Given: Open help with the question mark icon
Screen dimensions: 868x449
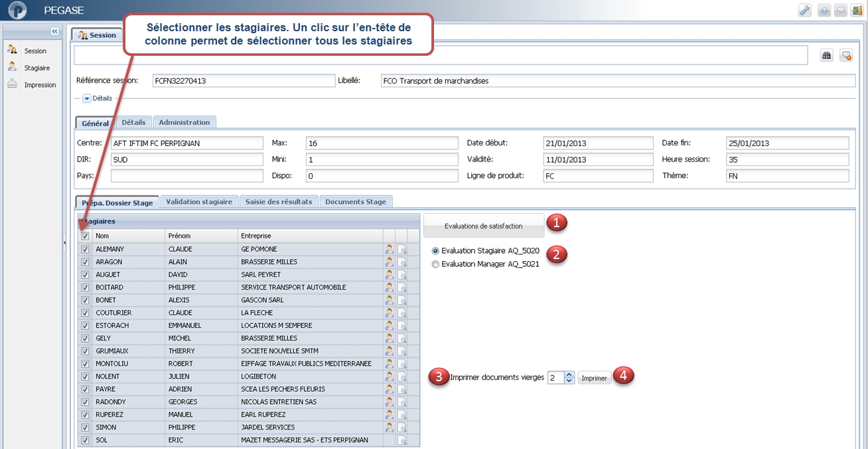Looking at the screenshot, I should (824, 11).
